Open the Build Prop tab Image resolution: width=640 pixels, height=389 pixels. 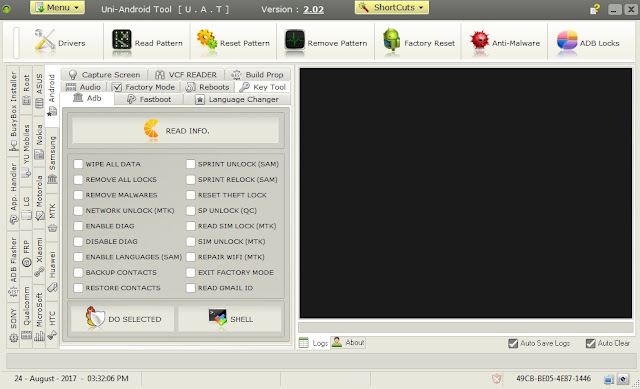[x=258, y=74]
